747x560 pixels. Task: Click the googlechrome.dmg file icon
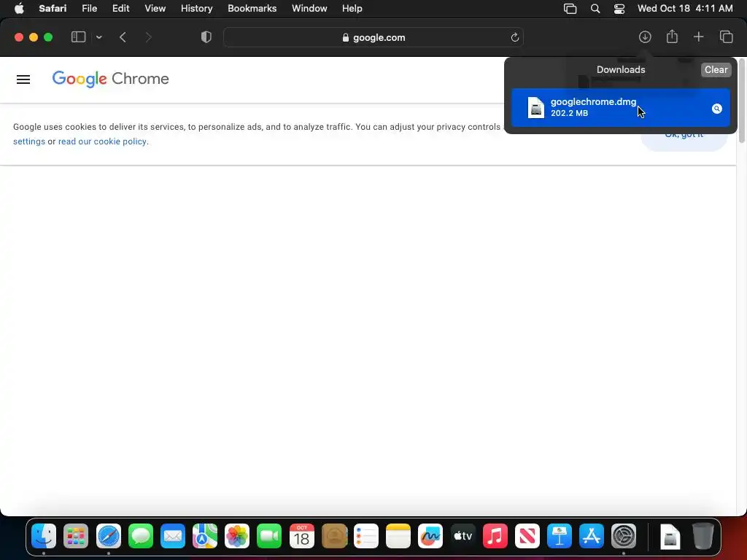coord(536,107)
